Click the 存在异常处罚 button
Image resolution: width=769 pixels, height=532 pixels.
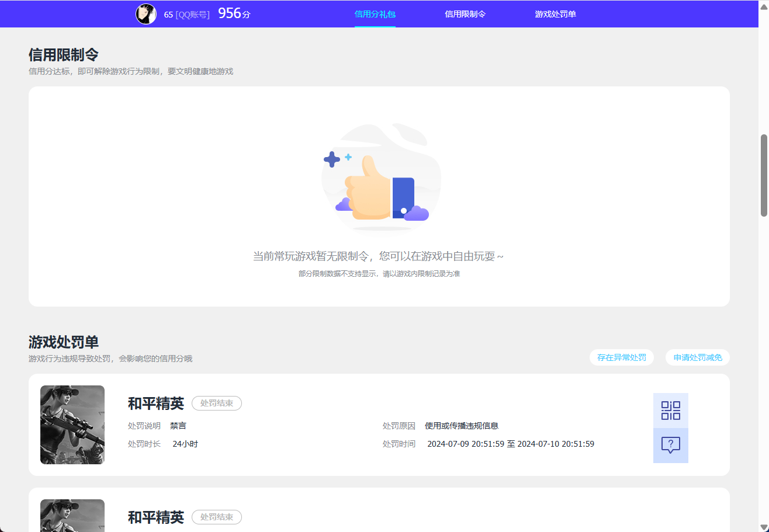622,357
